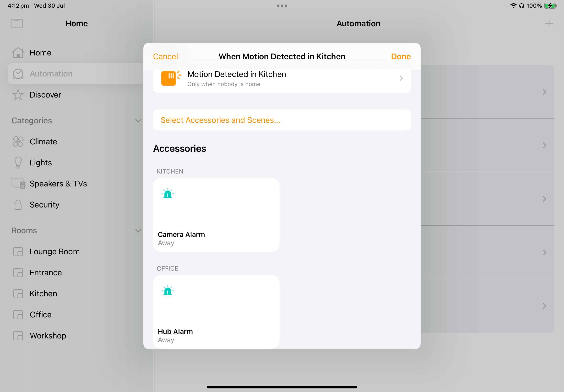Click the Home house icon
The height and width of the screenshot is (392, 564).
pyautogui.click(x=18, y=53)
